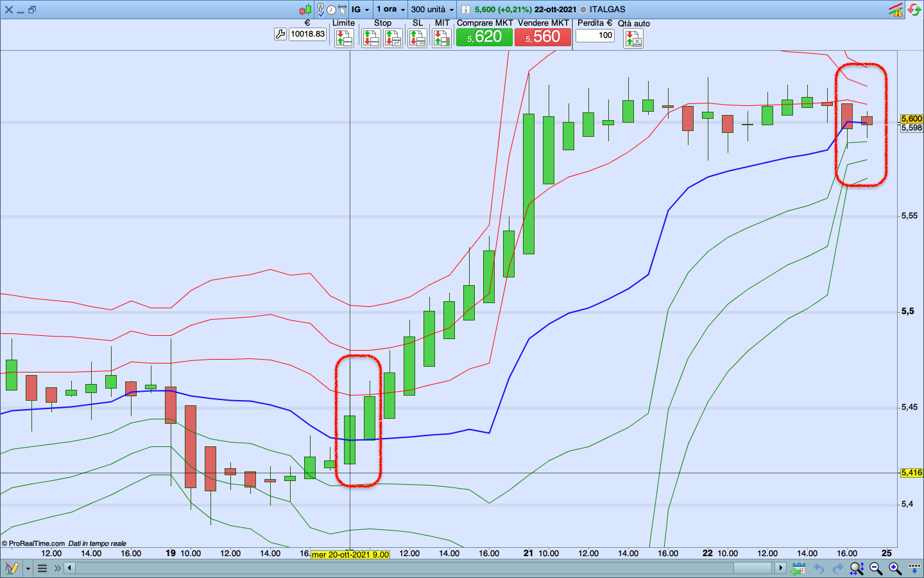This screenshot has width=924, height=578.
Task: Click the Limite order icon
Action: tap(344, 39)
